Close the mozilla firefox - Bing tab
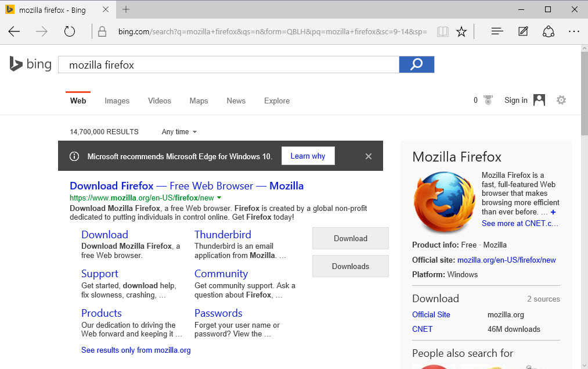This screenshot has width=588, height=369. tap(106, 9)
